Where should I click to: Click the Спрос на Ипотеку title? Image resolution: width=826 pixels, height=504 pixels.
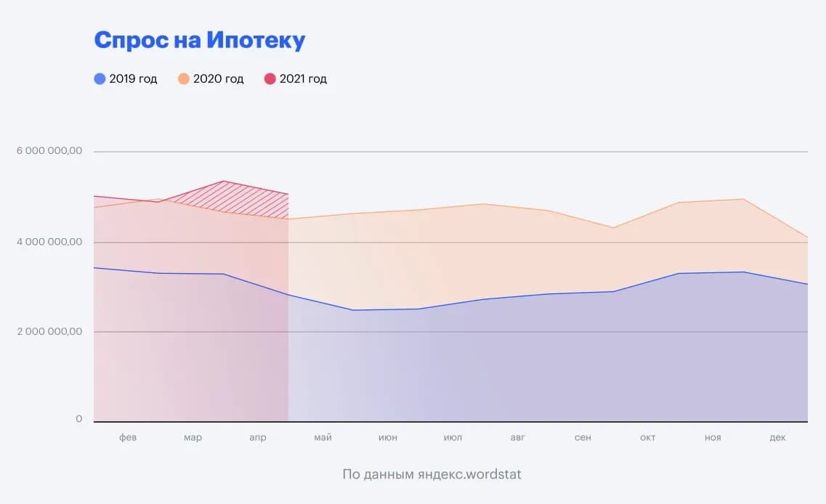pyautogui.click(x=200, y=40)
